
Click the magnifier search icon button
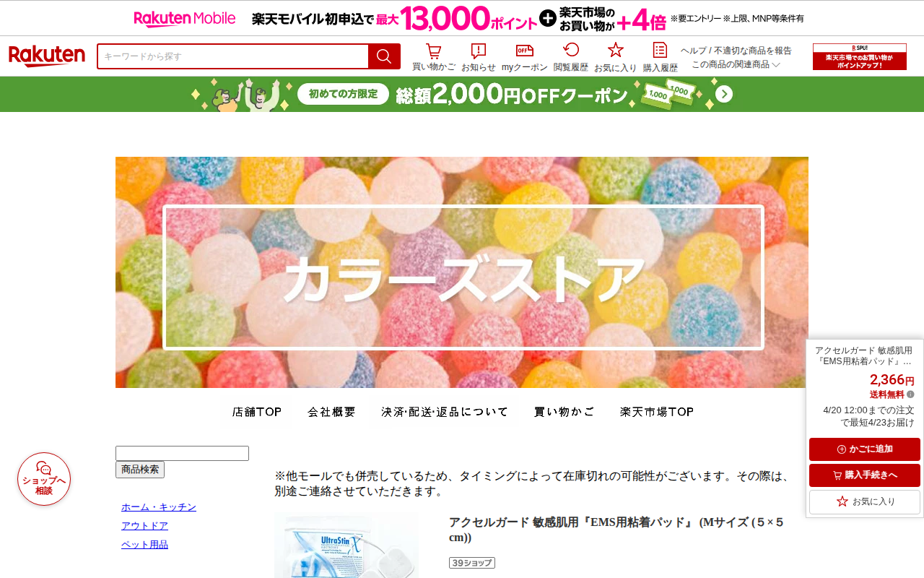coord(384,56)
